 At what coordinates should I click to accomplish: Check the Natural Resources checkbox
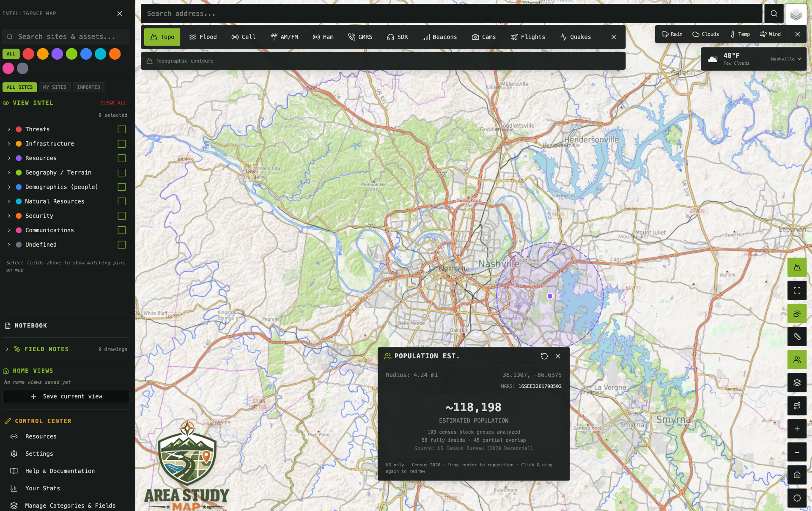[121, 201]
